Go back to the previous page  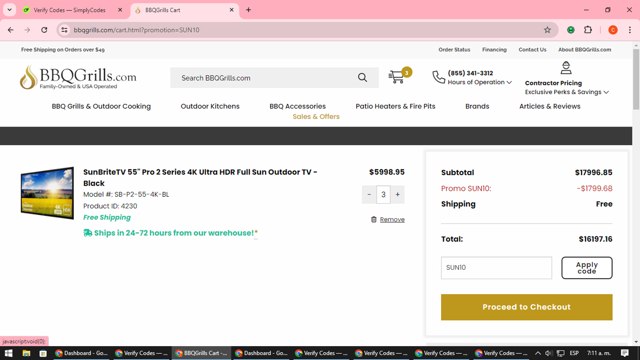pyautogui.click(x=11, y=30)
